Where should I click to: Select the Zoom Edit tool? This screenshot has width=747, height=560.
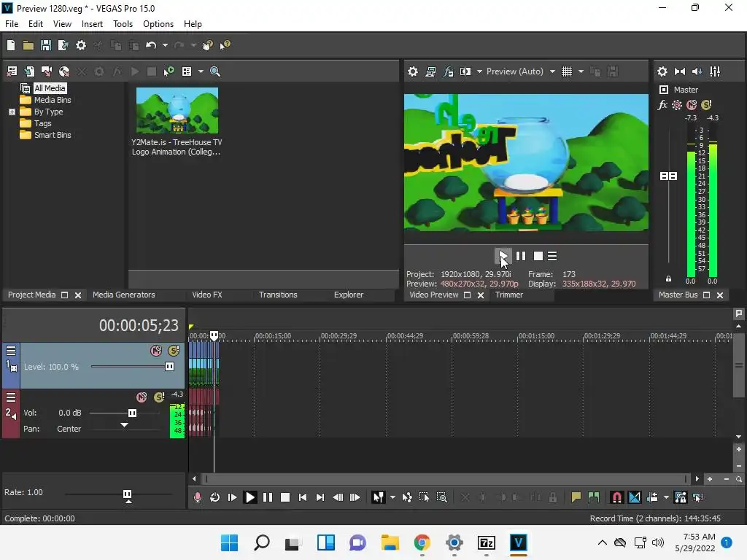tap(441, 497)
